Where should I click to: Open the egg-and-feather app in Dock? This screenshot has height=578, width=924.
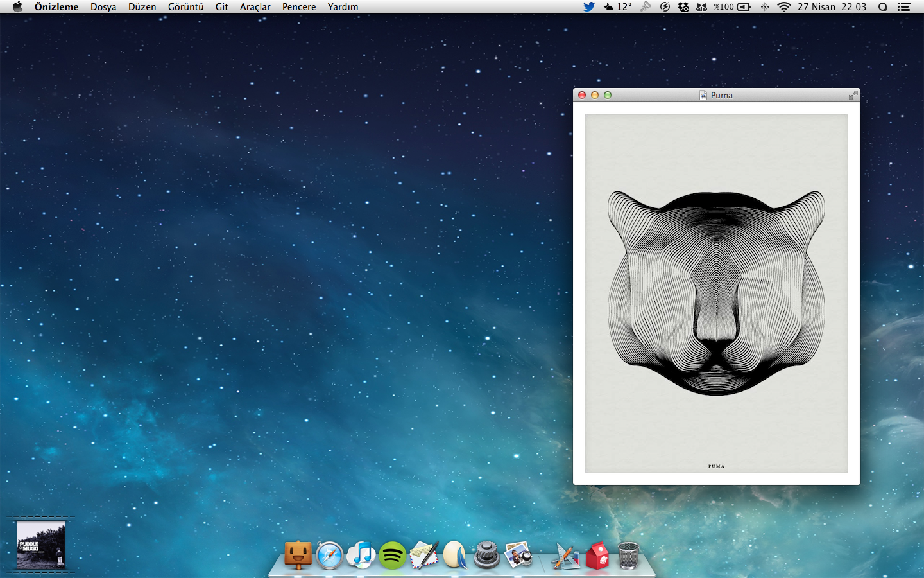click(x=455, y=555)
